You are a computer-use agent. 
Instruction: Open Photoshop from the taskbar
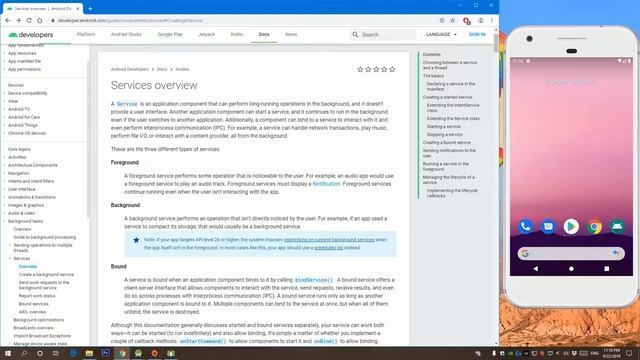pyautogui.click(x=105, y=353)
